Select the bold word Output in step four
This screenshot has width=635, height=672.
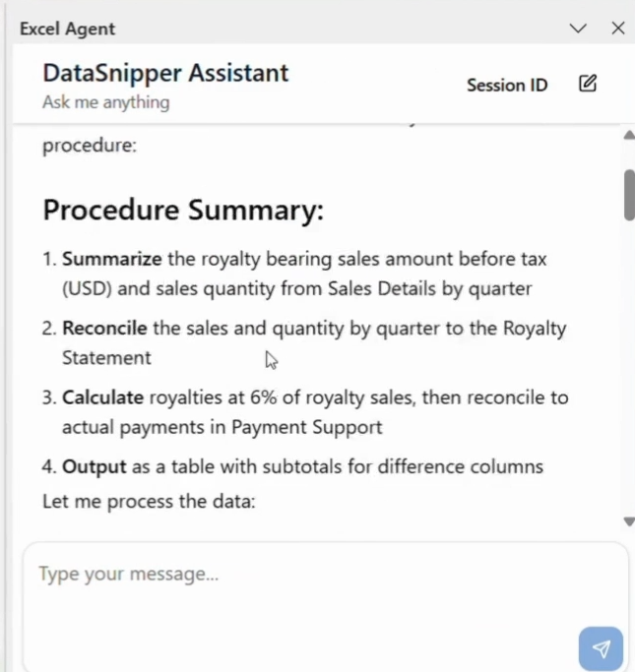click(x=92, y=466)
